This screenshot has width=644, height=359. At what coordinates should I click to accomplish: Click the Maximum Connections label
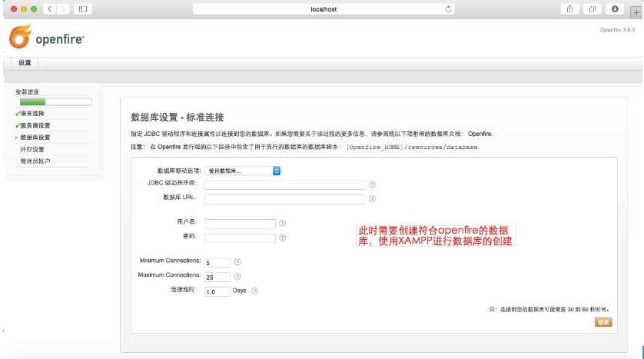169,274
